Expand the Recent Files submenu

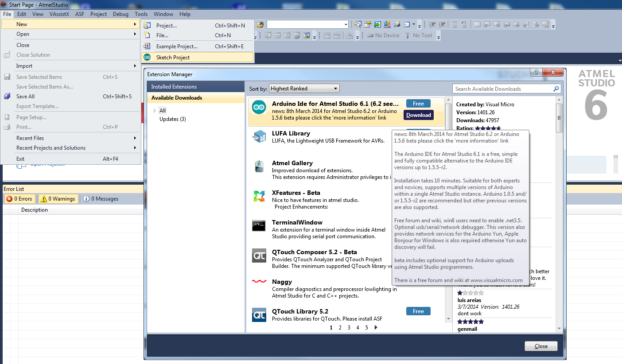[x=135, y=138]
